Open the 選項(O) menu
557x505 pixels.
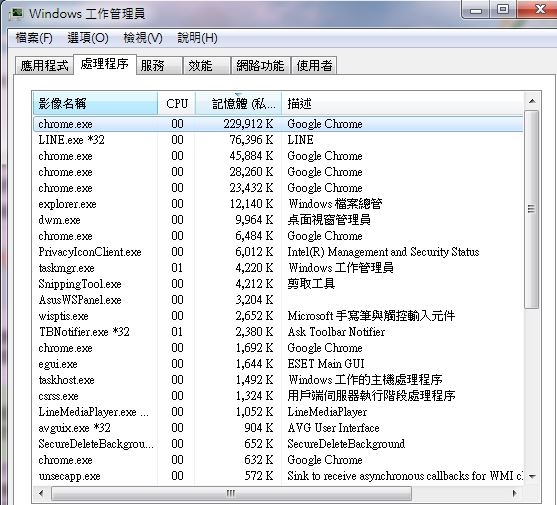[88, 38]
